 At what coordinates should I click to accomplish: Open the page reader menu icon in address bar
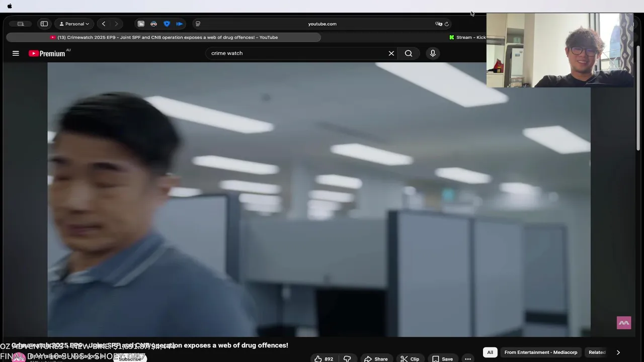click(198, 24)
